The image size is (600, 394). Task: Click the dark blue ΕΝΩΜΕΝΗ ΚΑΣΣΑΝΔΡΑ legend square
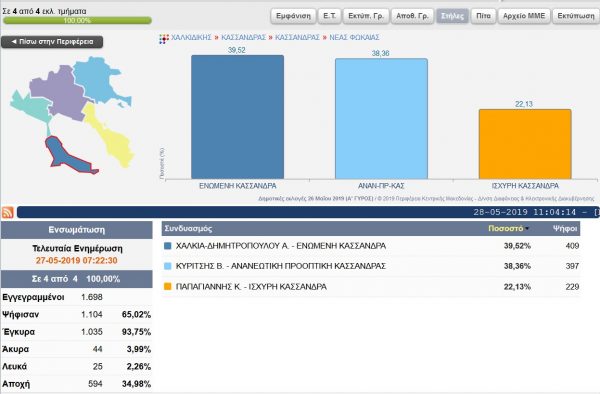coord(167,246)
